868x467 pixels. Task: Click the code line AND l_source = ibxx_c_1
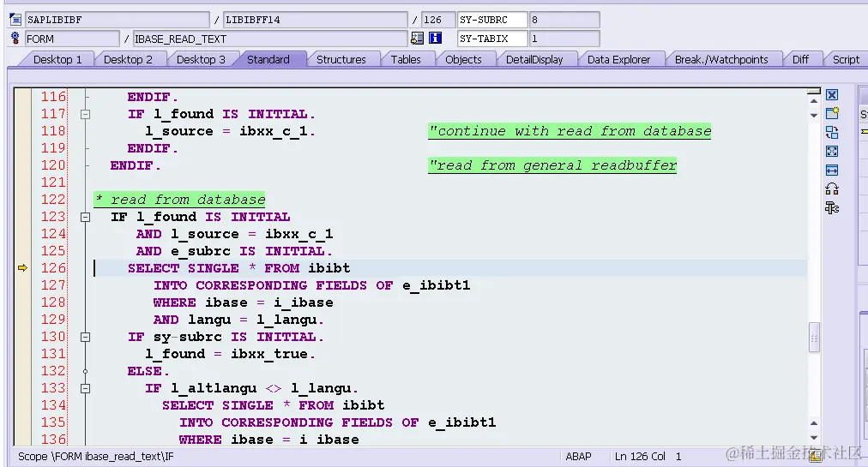pyautogui.click(x=235, y=234)
